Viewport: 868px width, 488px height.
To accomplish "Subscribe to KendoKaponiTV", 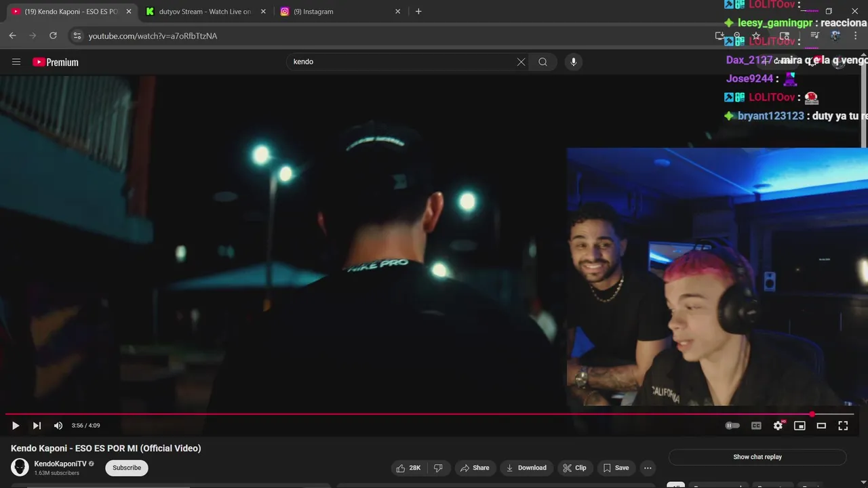I will pyautogui.click(x=127, y=468).
